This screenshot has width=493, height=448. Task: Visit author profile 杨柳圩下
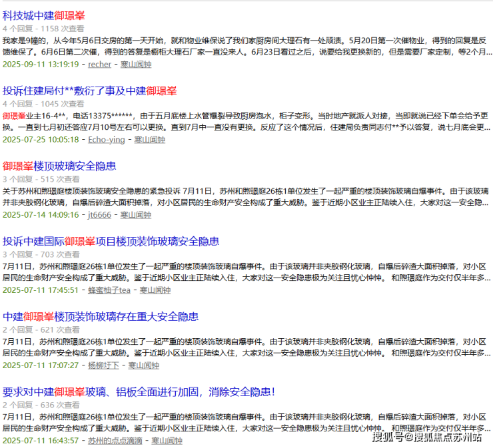point(103,365)
